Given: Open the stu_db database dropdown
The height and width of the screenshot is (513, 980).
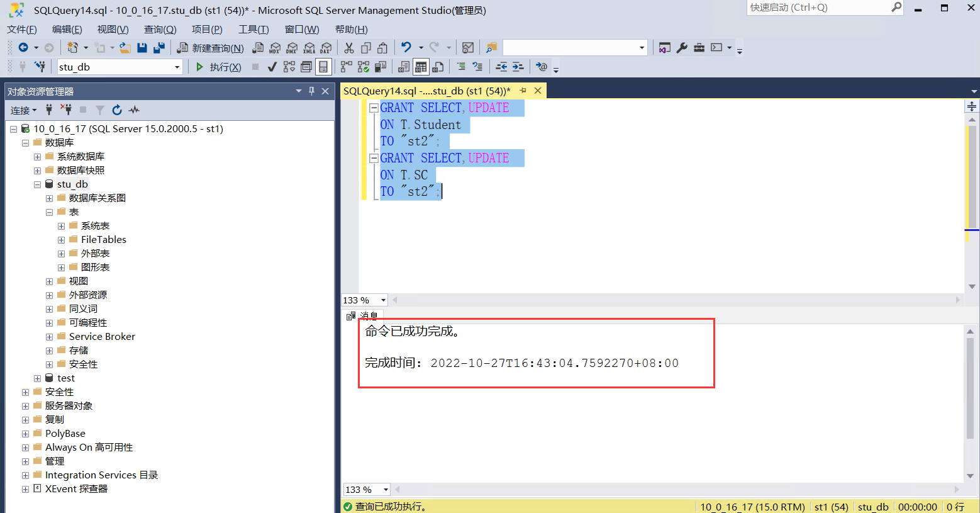Looking at the screenshot, I should [177, 67].
